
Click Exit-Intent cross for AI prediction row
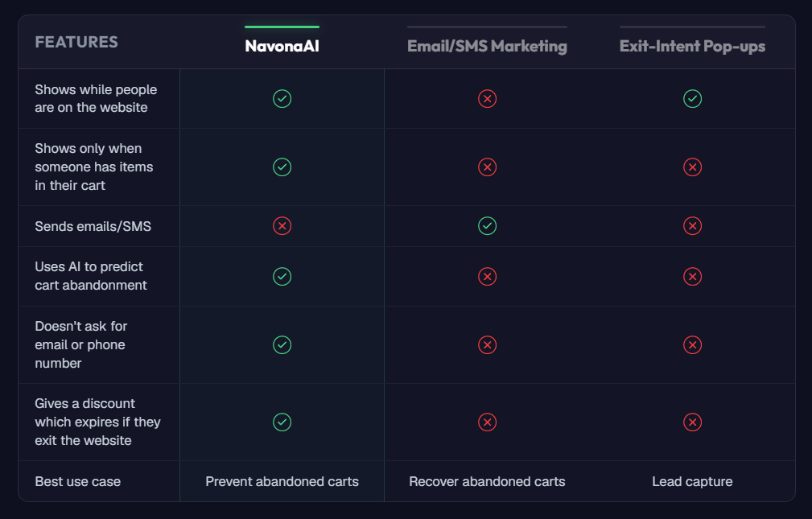coord(692,276)
